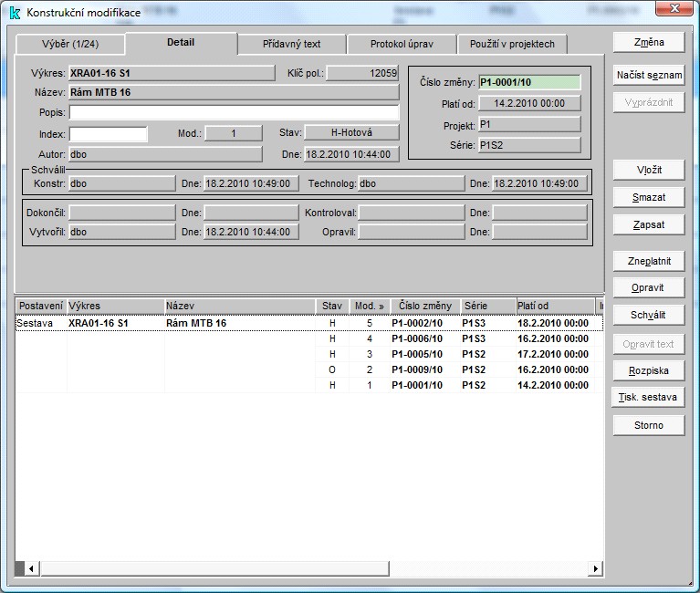Click the empty Dokončil field
Image resolution: width=700 pixels, height=593 pixels.
[122, 213]
